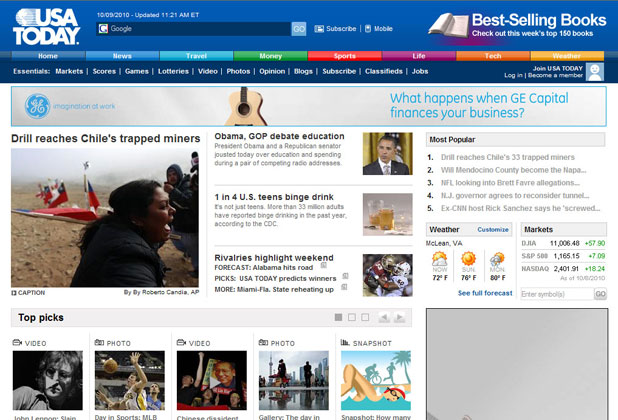
Task: Click the Mobile phone icon
Action: 367,29
